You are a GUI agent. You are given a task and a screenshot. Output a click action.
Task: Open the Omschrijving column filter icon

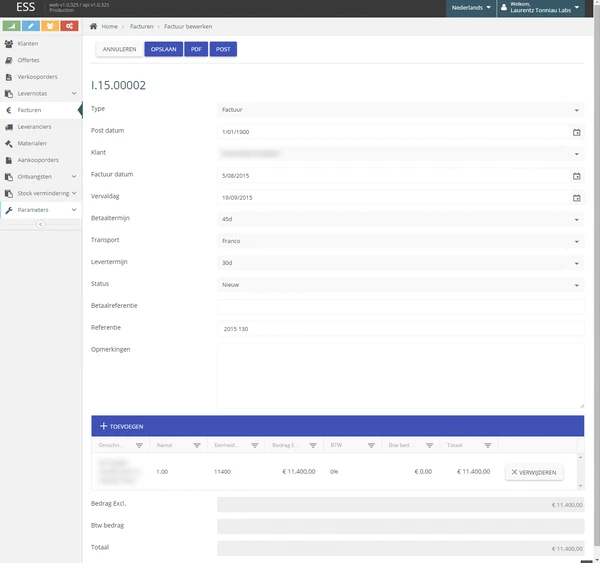tap(139, 446)
